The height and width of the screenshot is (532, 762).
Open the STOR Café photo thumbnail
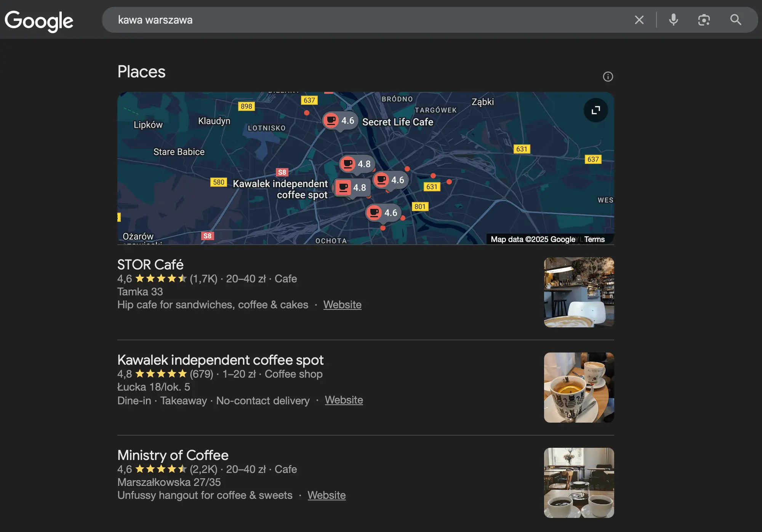[578, 292]
